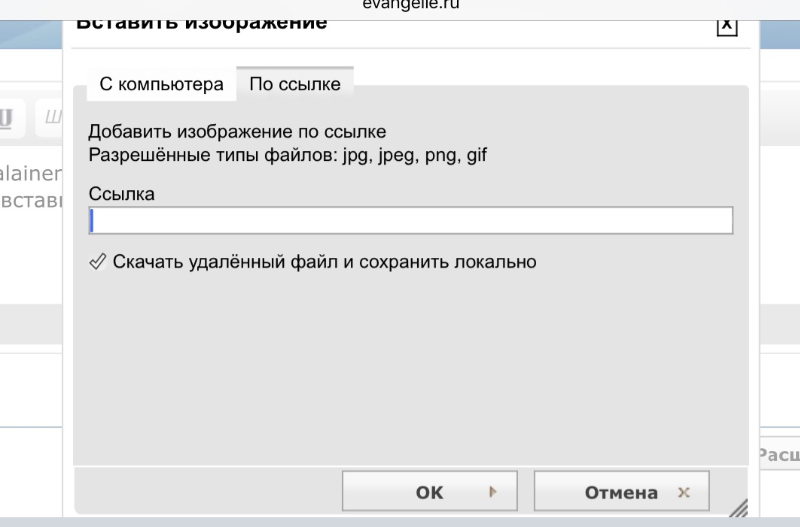The width and height of the screenshot is (800, 527).
Task: Switch to the 'С компьютера' tab
Action: tap(161, 85)
